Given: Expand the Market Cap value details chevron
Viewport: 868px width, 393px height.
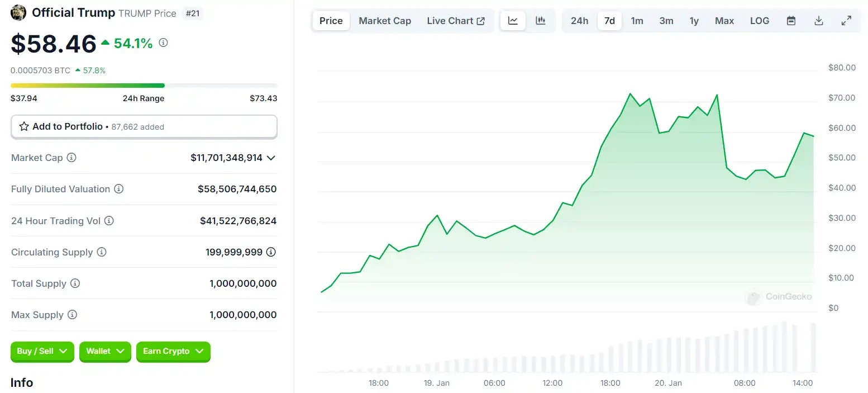Looking at the screenshot, I should tap(271, 158).
